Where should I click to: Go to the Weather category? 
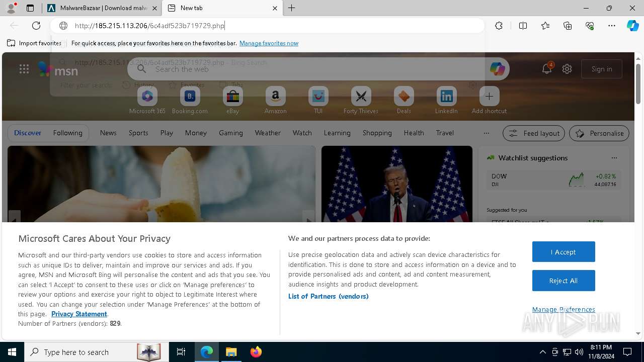point(268,133)
